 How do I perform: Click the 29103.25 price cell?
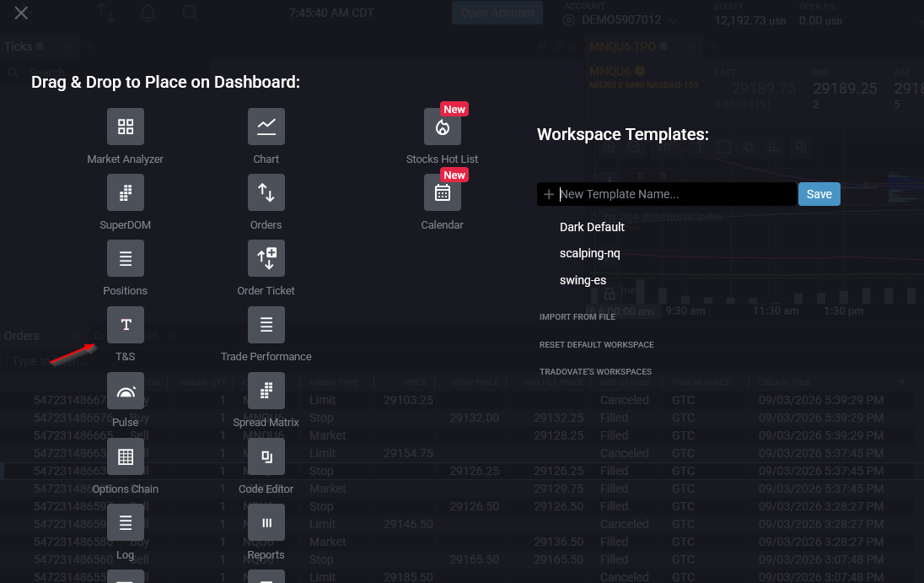point(408,400)
